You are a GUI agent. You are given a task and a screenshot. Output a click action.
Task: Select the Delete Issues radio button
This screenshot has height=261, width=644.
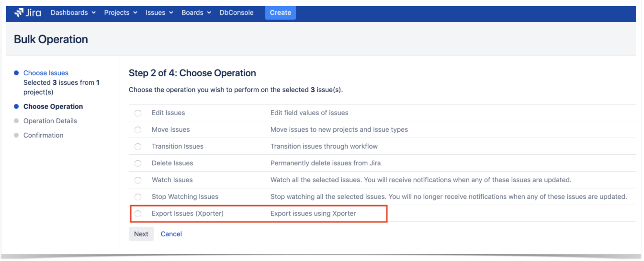click(x=138, y=163)
